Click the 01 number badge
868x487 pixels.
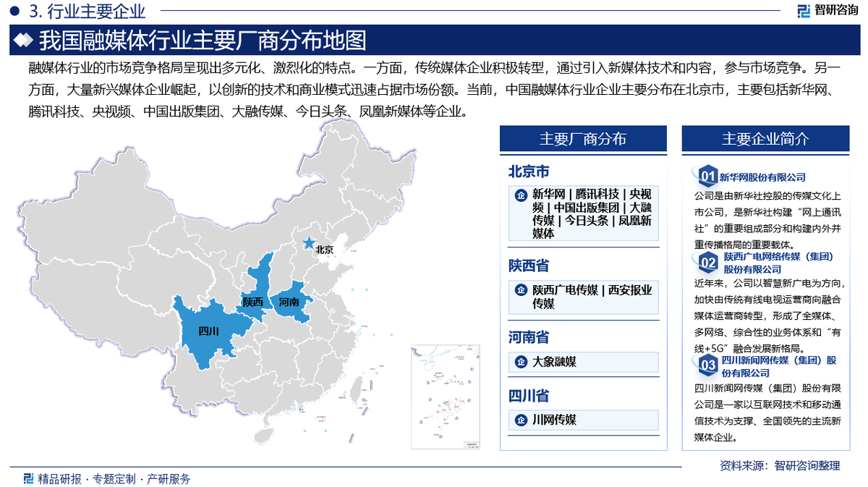(x=707, y=176)
